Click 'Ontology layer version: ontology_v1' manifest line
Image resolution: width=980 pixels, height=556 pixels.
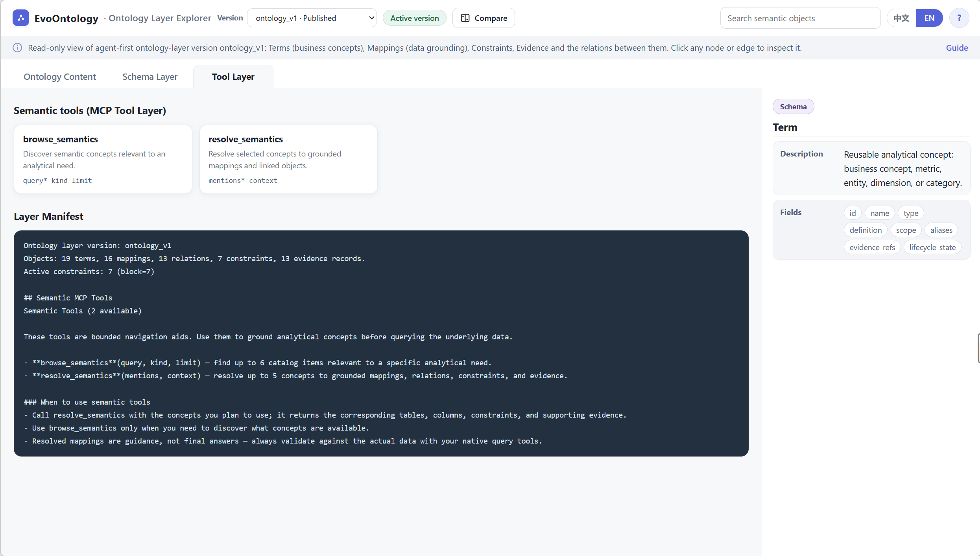(x=98, y=246)
